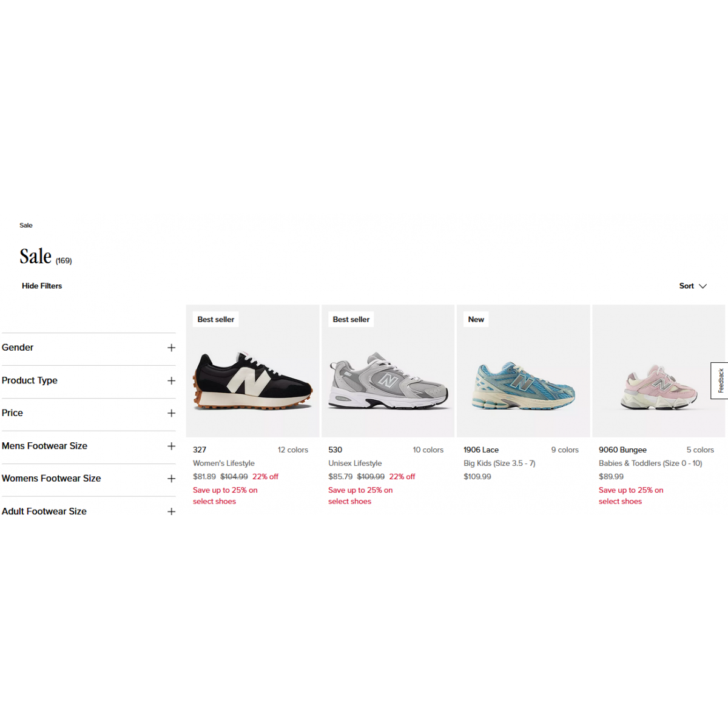Open the Feedback side tab
Viewport: 728px width, 728px height.
[x=720, y=380]
